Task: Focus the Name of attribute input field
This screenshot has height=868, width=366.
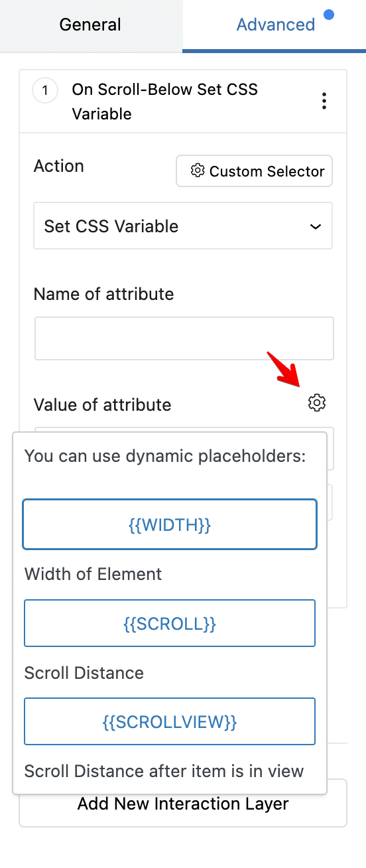Action: 184,338
